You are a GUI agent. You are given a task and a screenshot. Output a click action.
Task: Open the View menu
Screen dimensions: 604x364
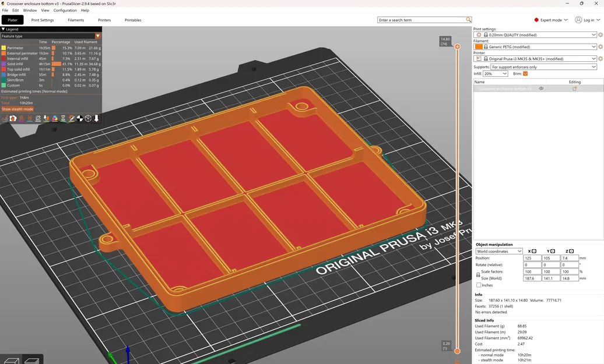click(x=45, y=10)
